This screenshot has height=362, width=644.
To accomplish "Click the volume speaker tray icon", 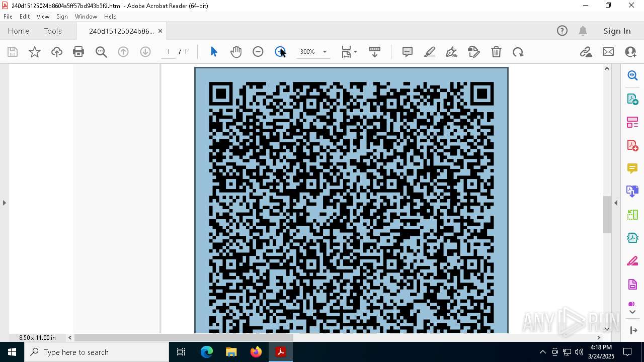I will pos(579,352).
